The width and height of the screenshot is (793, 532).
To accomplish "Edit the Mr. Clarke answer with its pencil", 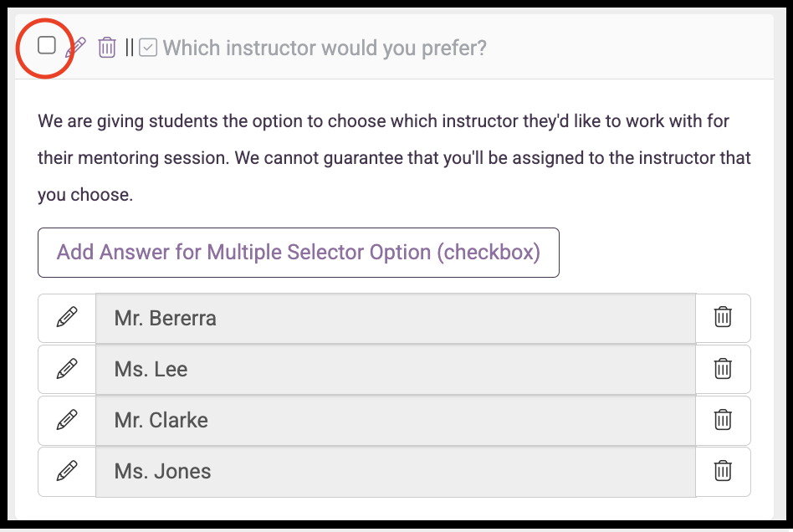I will [x=67, y=420].
